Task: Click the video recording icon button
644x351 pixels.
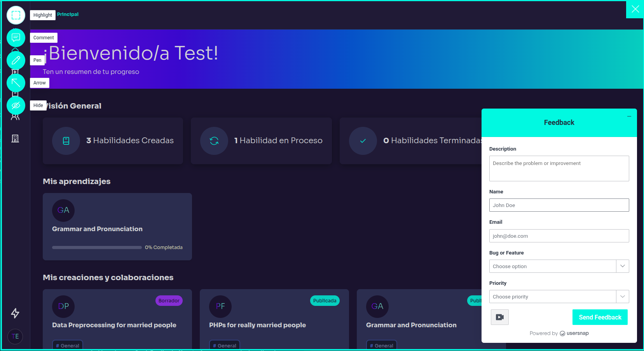Action: [499, 317]
